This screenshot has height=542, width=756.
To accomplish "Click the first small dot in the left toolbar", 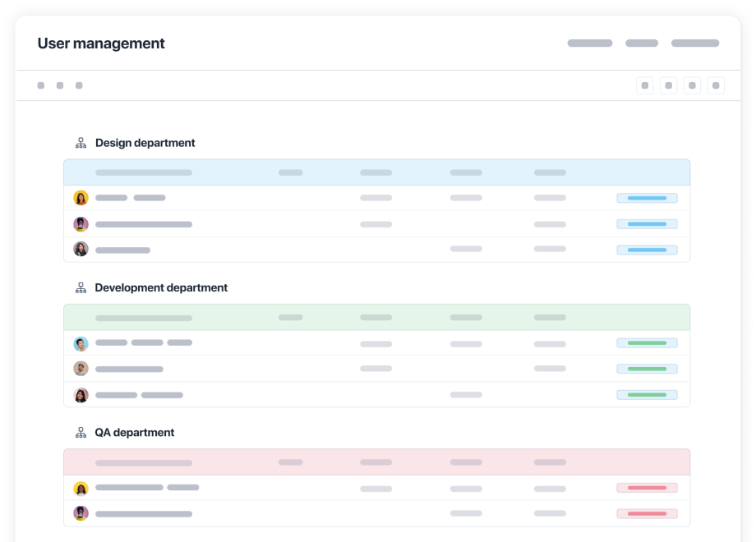I will (41, 85).
